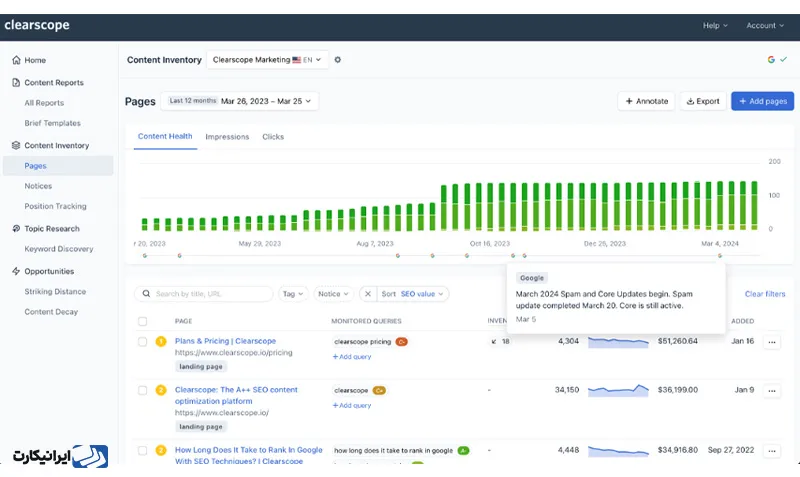Click the Monitored Queries column header
This screenshot has height=477, width=800.
366,321
